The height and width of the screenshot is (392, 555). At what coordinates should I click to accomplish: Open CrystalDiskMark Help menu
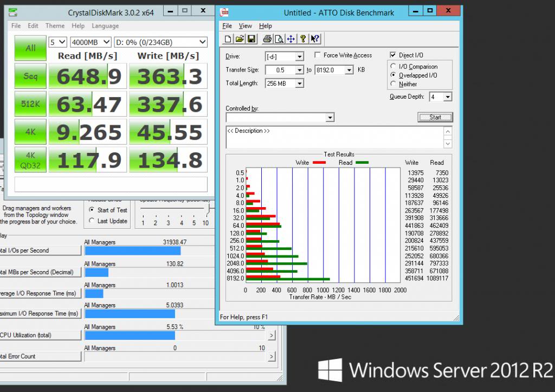78,26
